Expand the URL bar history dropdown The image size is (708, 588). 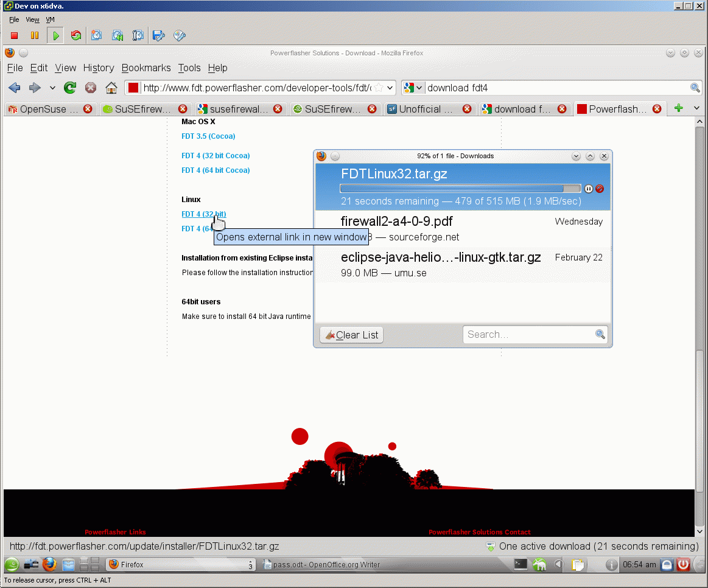390,88
